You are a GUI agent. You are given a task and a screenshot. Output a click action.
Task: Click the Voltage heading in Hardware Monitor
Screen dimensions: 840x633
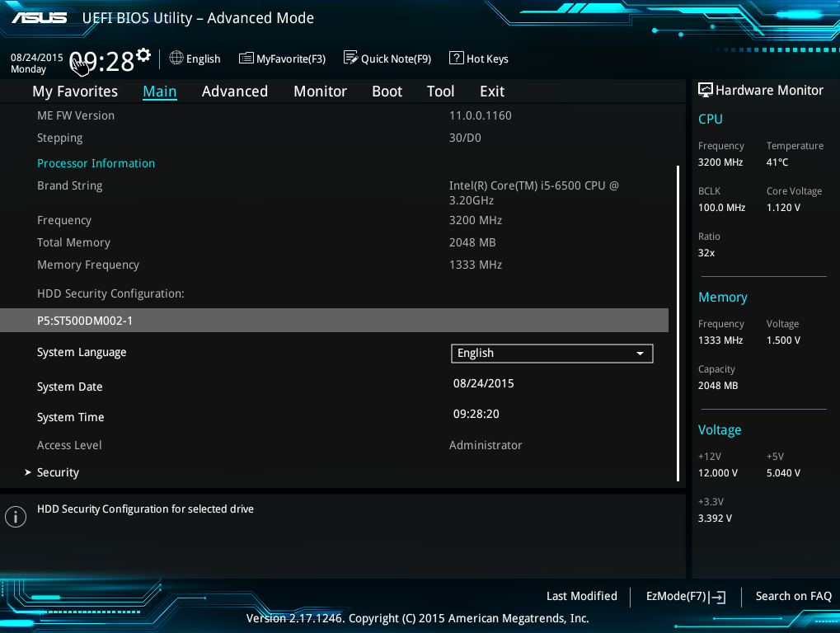(x=720, y=430)
